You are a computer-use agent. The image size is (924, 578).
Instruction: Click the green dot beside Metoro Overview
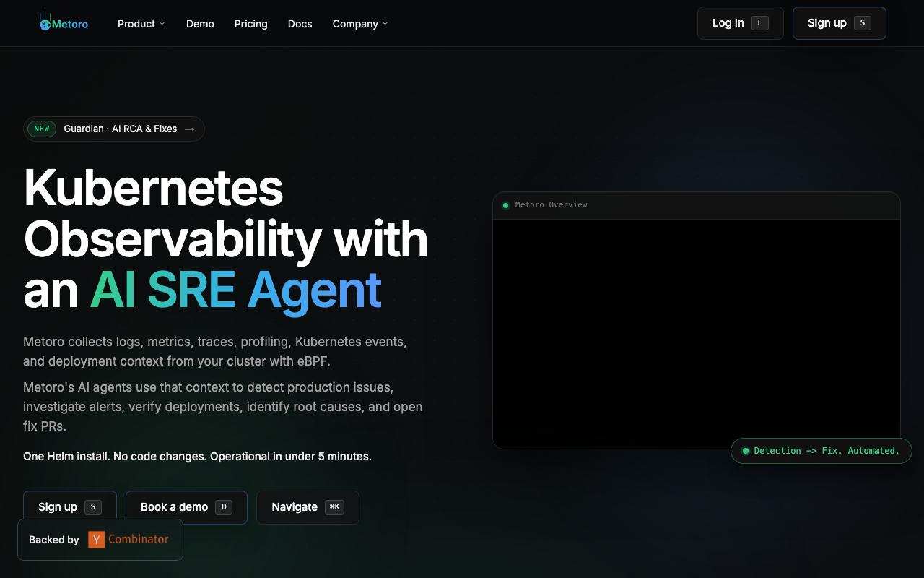coord(506,205)
